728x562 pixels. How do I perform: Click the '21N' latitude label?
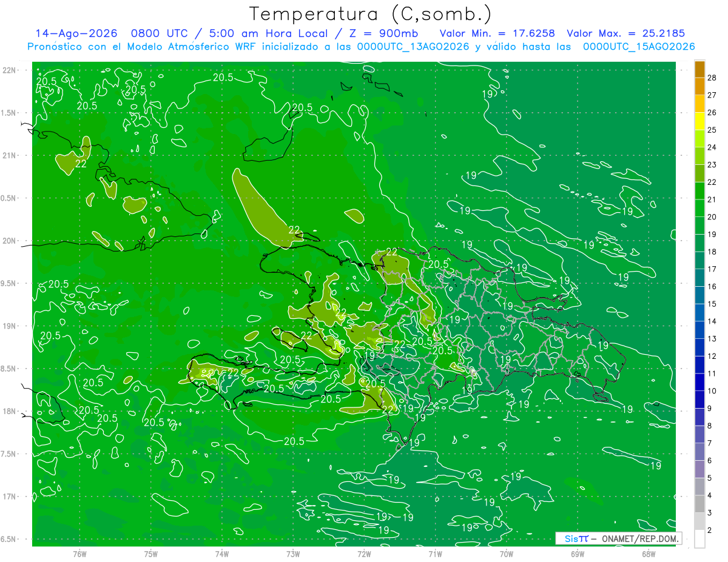click(x=10, y=155)
